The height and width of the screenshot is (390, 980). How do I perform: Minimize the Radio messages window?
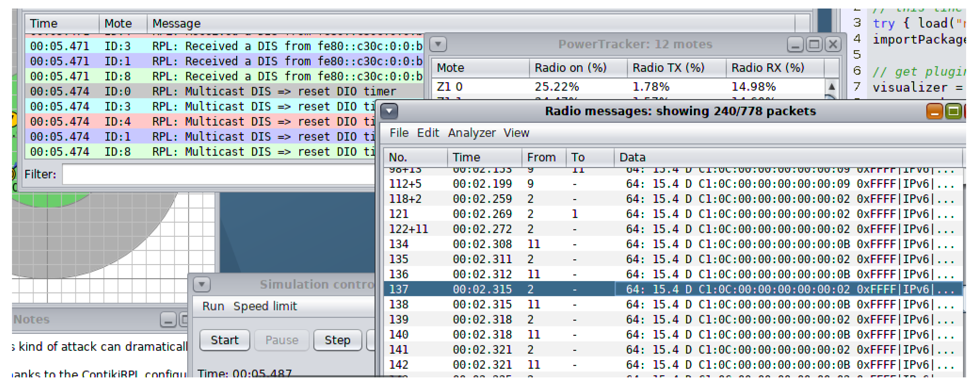pos(934,112)
